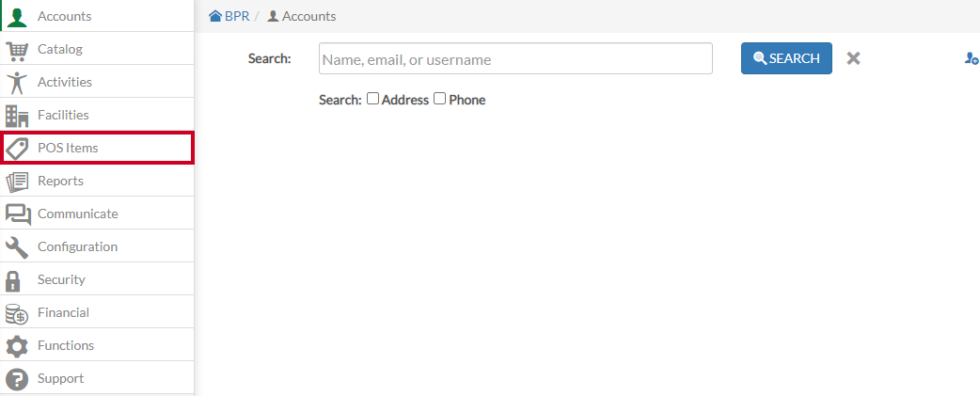
Task: Select the Security padlock icon
Action: point(13,280)
